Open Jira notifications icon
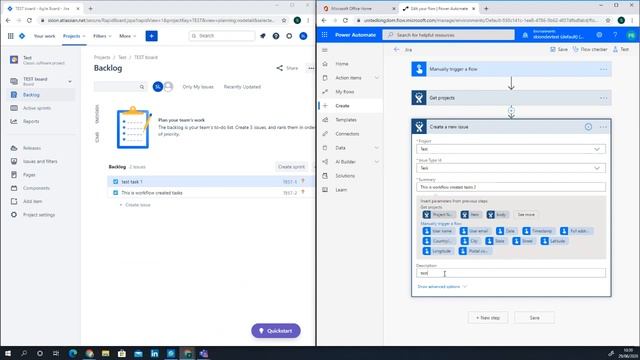Screen dimensions: 640x360 [263, 36]
